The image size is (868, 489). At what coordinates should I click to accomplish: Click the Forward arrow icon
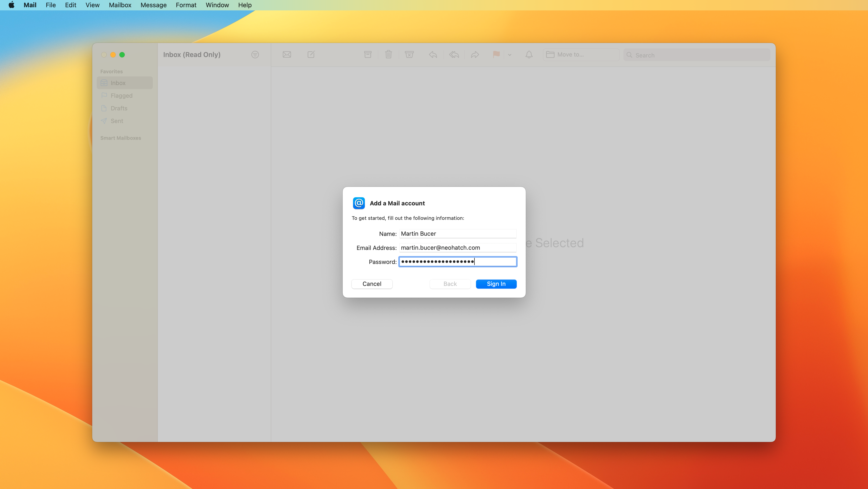(475, 54)
